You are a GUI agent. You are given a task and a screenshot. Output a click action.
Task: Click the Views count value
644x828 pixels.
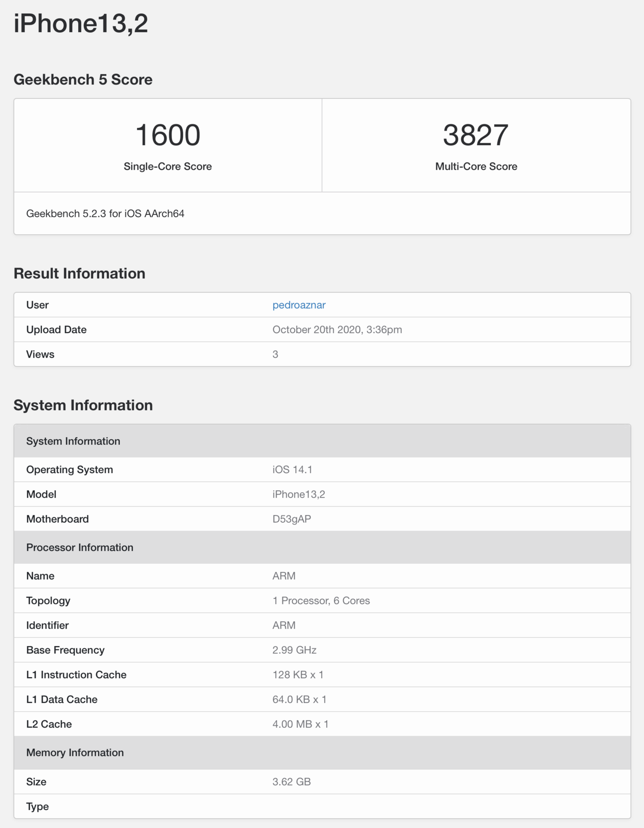pyautogui.click(x=275, y=354)
